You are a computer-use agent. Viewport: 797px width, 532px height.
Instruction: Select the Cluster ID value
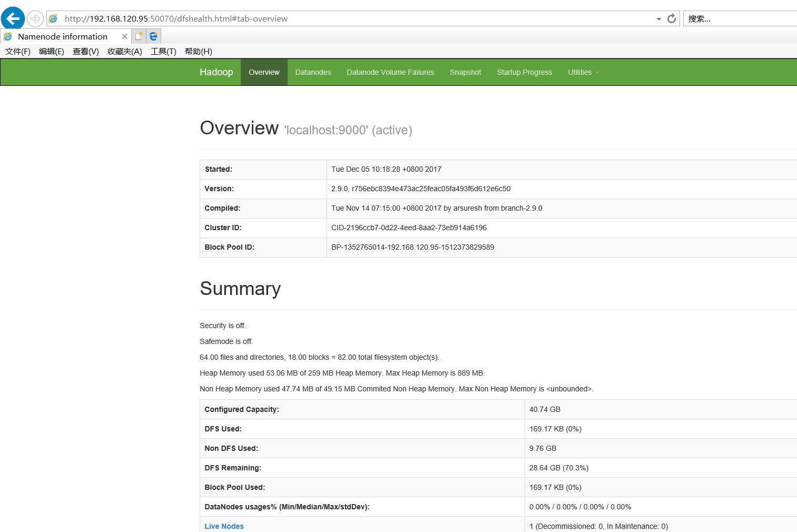[x=409, y=228]
